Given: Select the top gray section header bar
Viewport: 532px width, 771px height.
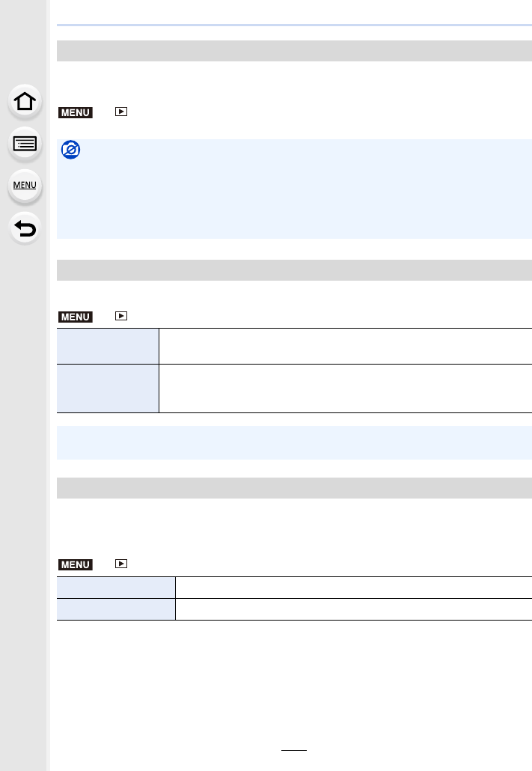Looking at the screenshot, I should [294, 51].
